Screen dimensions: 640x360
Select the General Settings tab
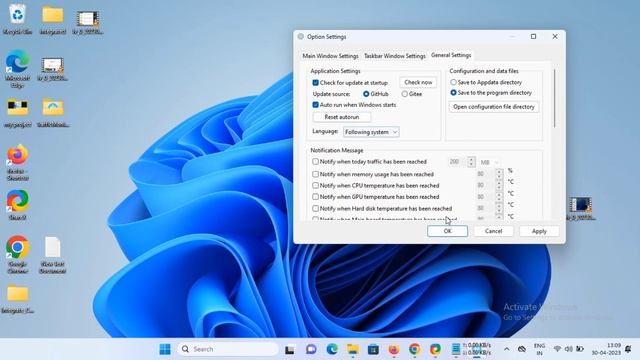(451, 55)
